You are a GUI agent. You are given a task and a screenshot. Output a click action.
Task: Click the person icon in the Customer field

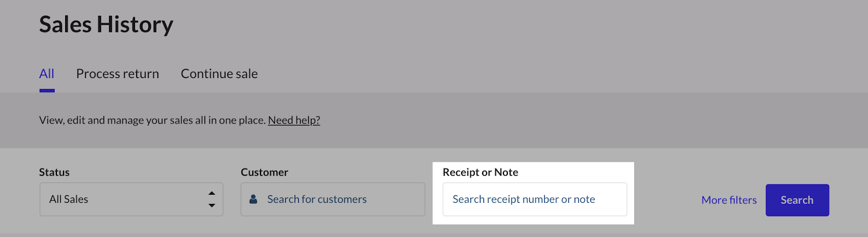click(253, 200)
